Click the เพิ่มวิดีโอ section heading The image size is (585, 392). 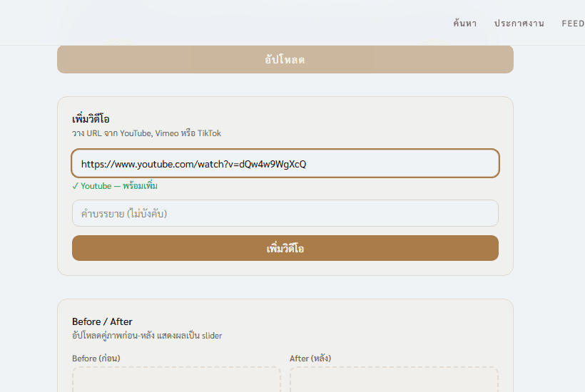point(91,119)
